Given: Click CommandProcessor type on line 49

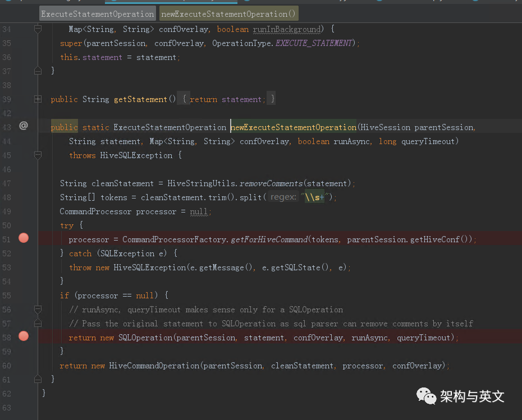Looking at the screenshot, I should click(95, 211).
